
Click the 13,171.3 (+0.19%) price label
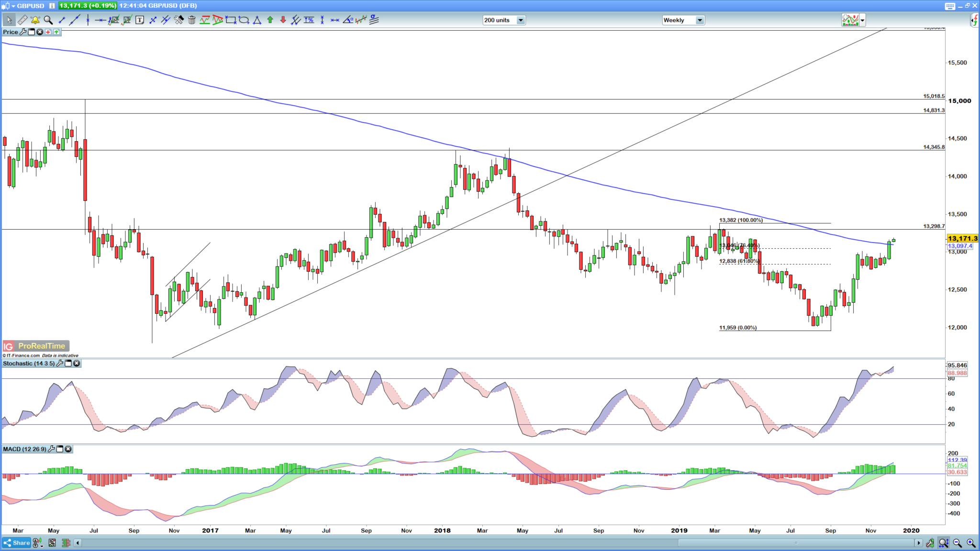pos(88,6)
